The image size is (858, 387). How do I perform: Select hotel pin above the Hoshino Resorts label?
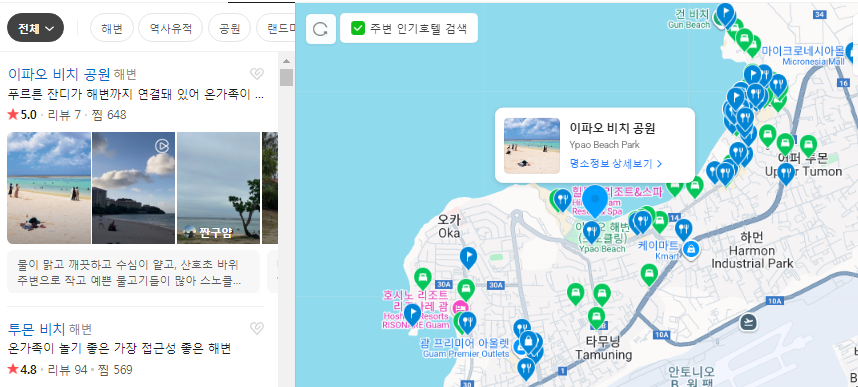(x=421, y=279)
